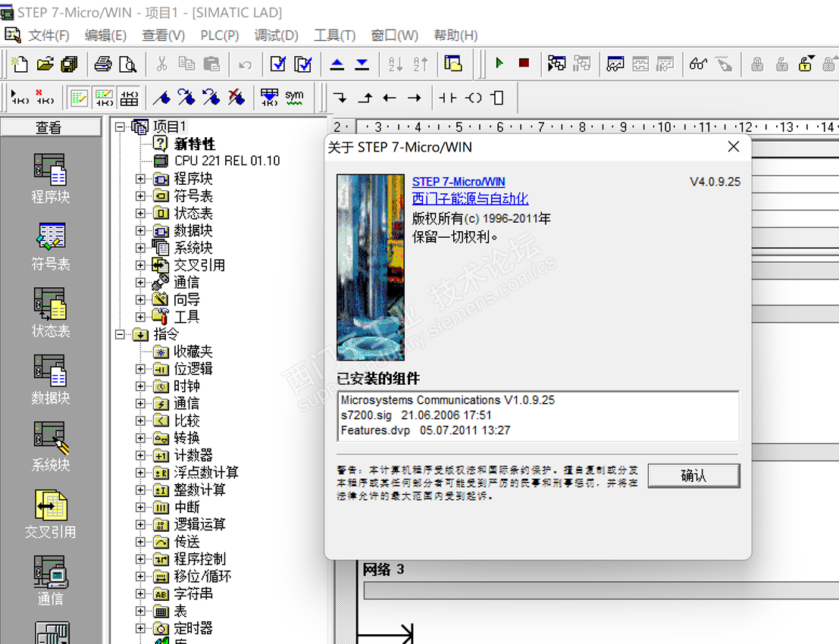Click the green Run PLC icon

499,64
